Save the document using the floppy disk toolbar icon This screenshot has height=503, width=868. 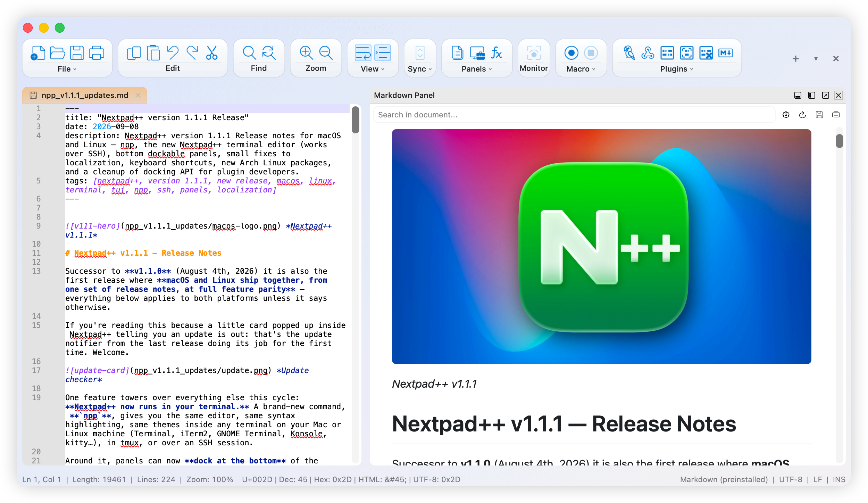(77, 53)
